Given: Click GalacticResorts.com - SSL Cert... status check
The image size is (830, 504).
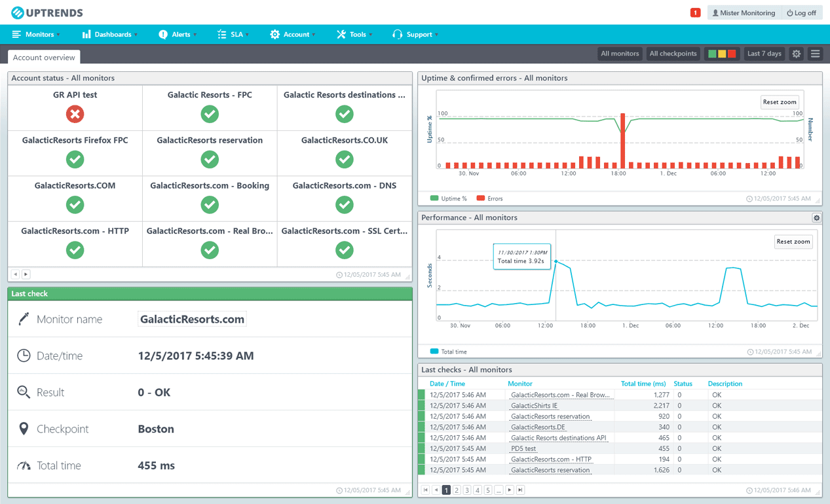Looking at the screenshot, I should pos(345,250).
